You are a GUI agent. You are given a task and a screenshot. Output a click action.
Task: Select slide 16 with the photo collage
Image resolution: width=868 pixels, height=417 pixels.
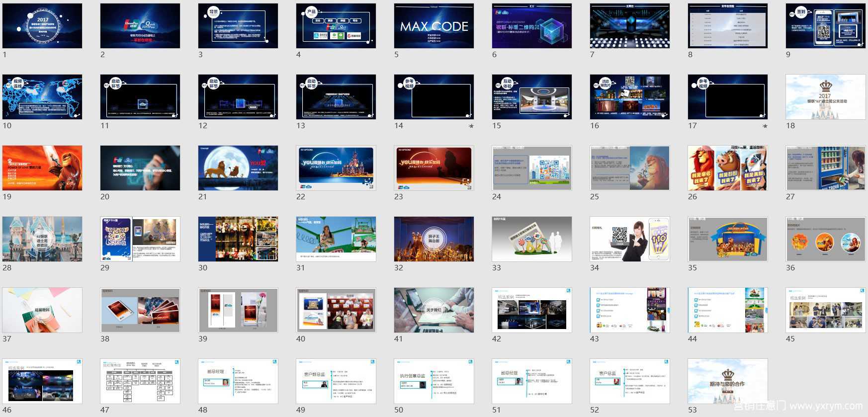point(630,97)
